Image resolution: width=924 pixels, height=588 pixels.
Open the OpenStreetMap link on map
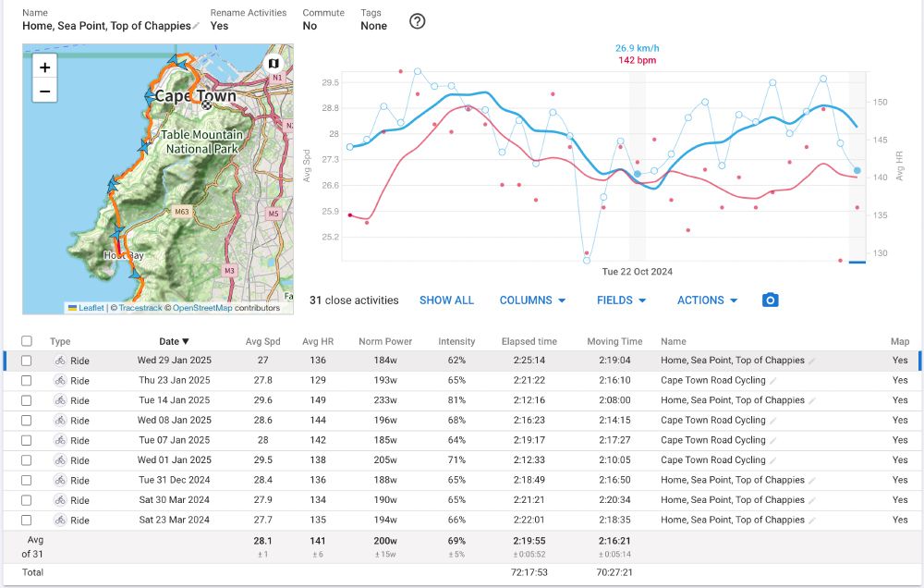pos(202,308)
